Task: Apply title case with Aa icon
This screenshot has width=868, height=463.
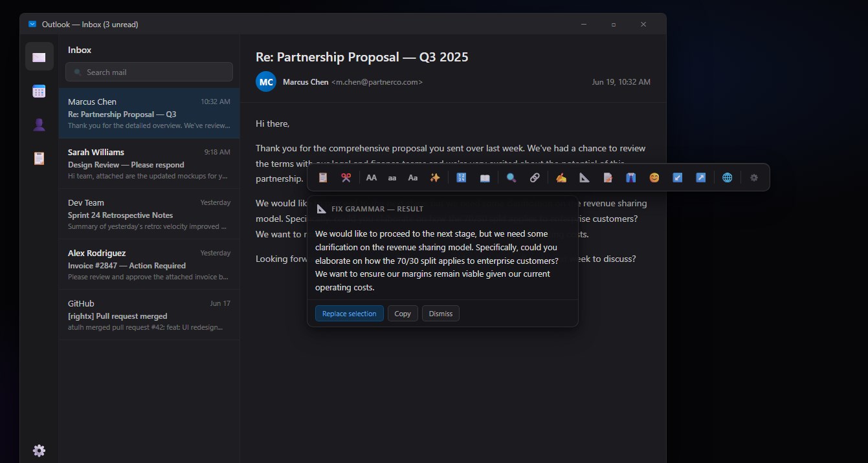Action: point(413,177)
